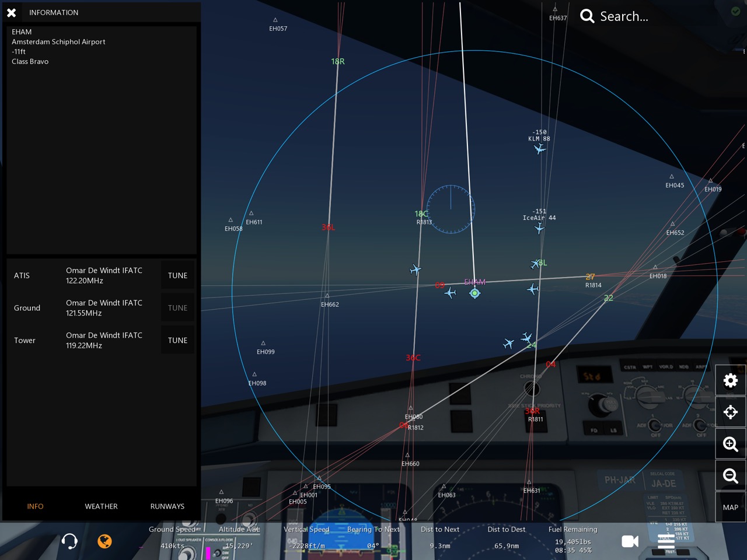Click runway 36C label
This screenshot has width=747, height=560.
[x=413, y=358]
